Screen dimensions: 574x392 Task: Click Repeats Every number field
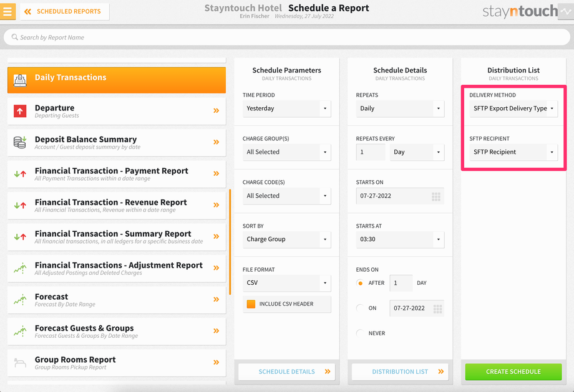(371, 152)
